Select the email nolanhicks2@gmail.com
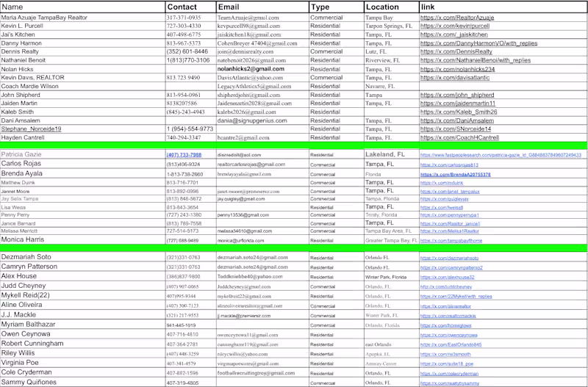588x387 pixels. (251, 69)
